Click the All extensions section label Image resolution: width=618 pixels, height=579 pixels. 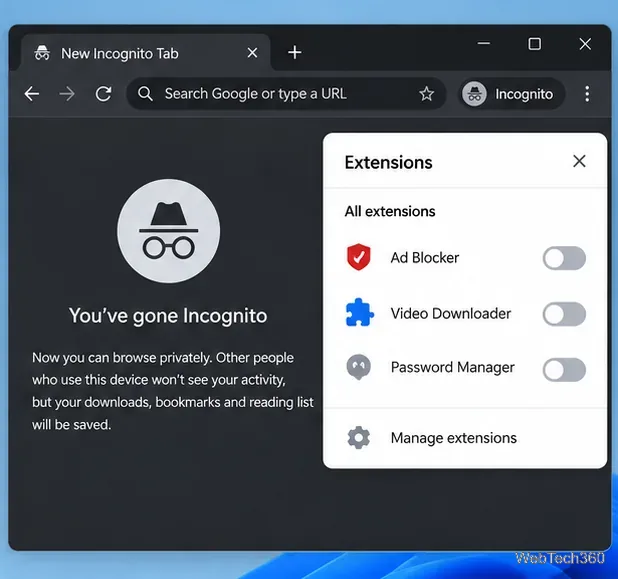(x=390, y=212)
